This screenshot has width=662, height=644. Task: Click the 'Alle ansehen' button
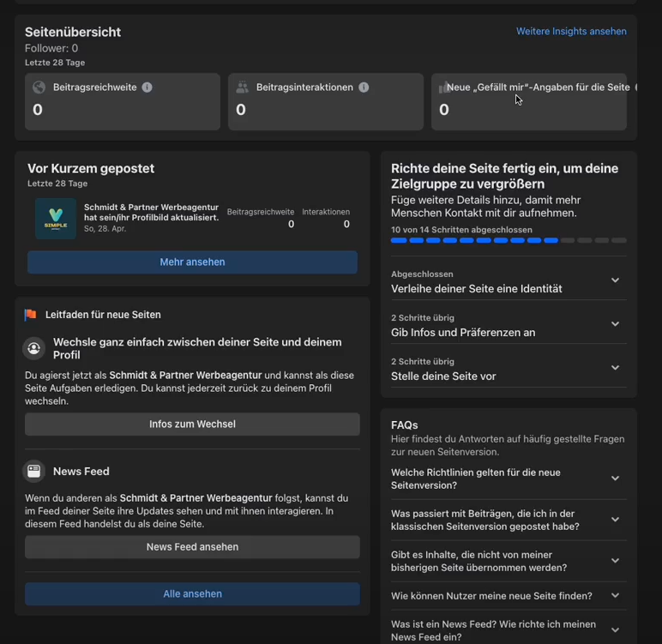click(192, 594)
